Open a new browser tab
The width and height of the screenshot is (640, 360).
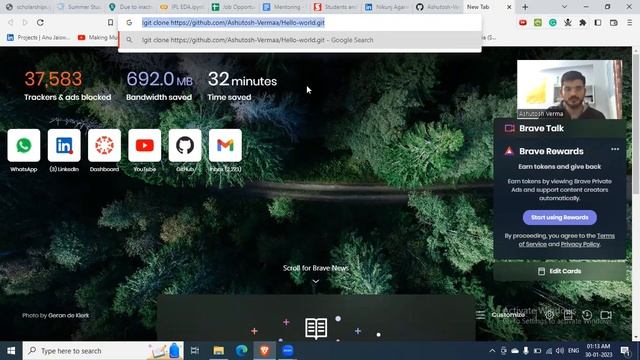pos(525,7)
